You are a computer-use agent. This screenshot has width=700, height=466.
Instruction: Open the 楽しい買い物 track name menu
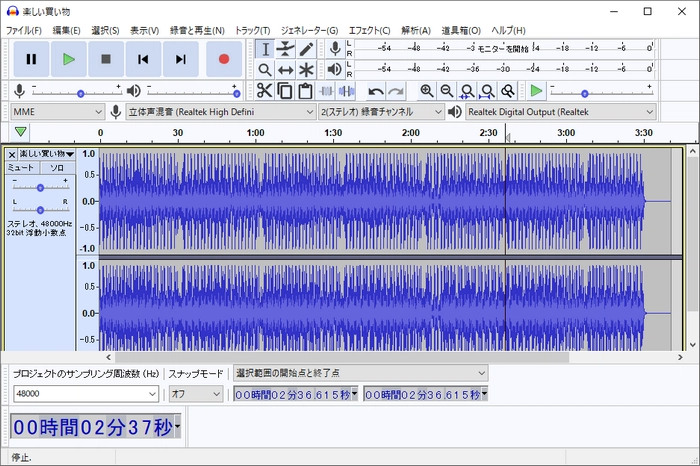pyautogui.click(x=46, y=154)
